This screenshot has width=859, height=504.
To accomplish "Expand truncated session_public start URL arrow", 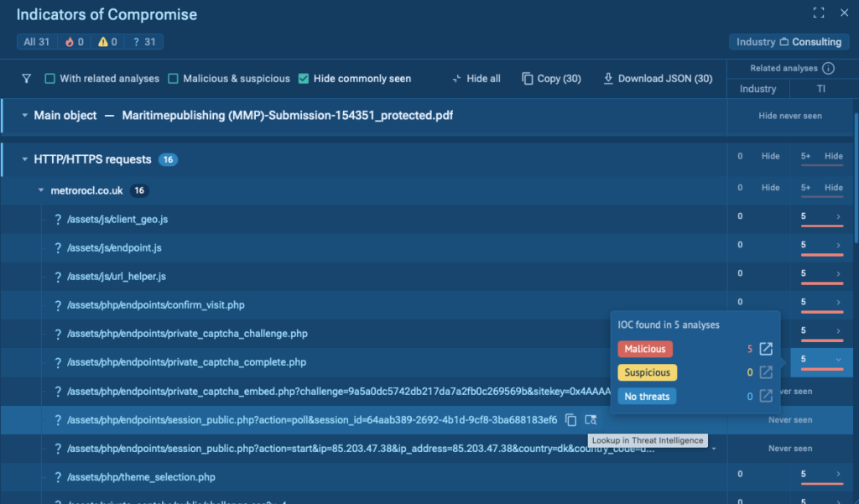I will [x=714, y=449].
